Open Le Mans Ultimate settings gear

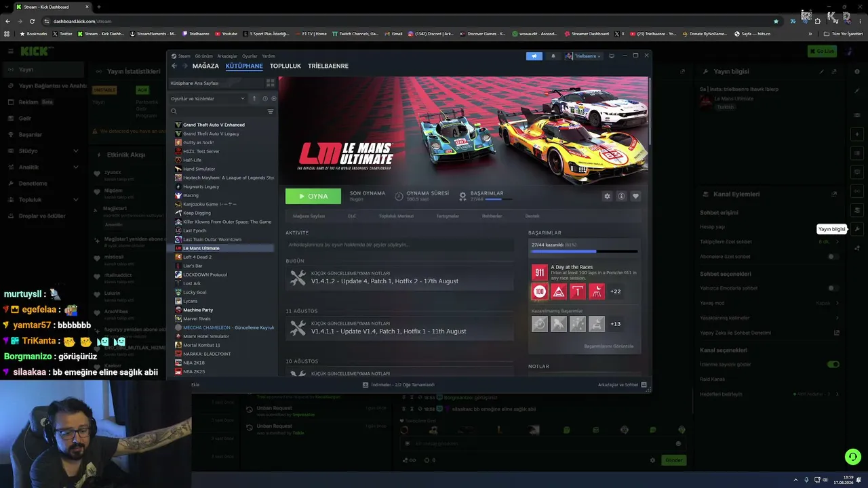click(x=607, y=196)
